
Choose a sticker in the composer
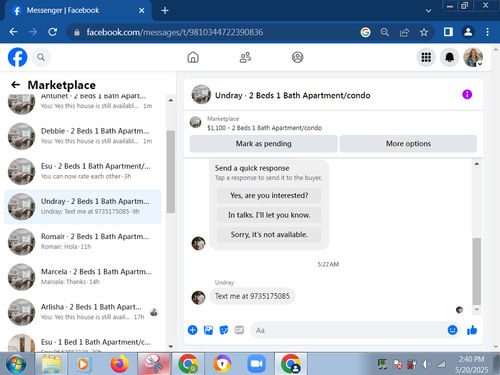(224, 330)
